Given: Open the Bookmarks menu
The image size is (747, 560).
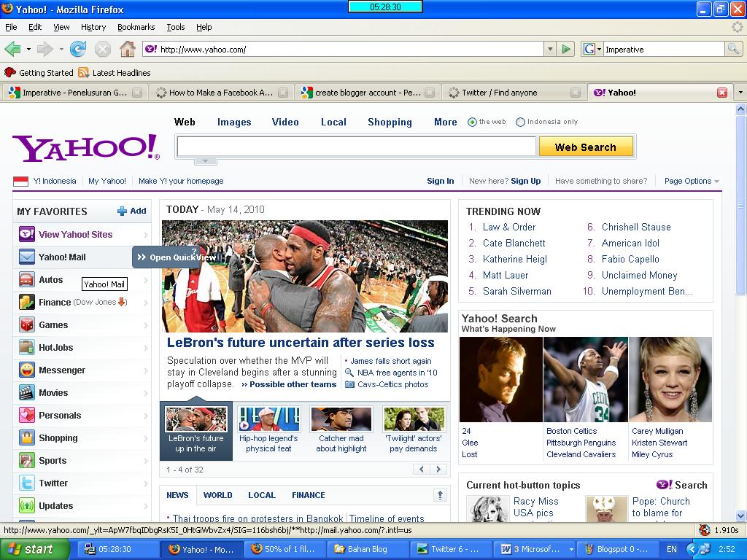Looking at the screenshot, I should (136, 27).
